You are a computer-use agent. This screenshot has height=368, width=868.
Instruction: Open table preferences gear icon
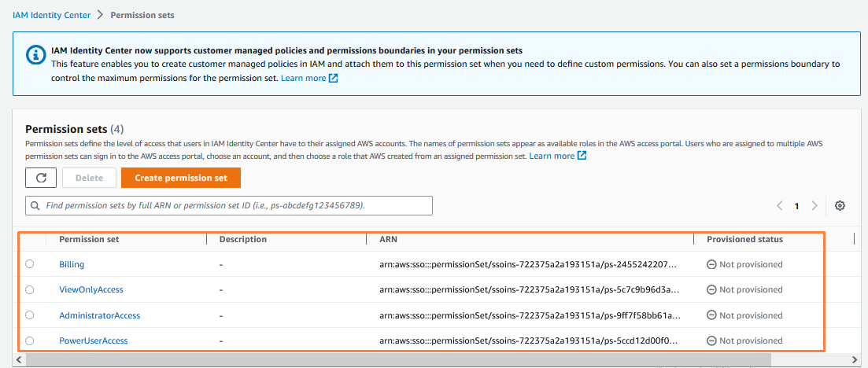(x=840, y=206)
